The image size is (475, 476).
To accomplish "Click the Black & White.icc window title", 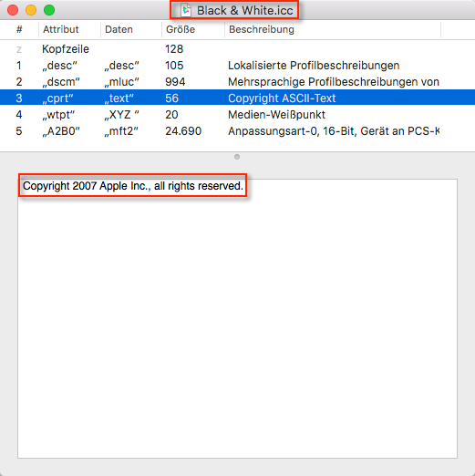I will click(245, 10).
